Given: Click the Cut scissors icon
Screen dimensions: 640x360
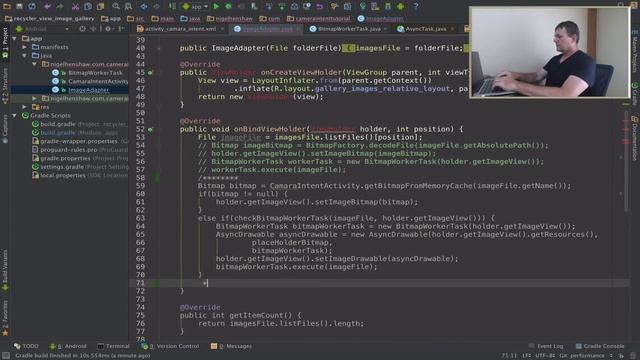Looking at the screenshot, I should point(76,6).
